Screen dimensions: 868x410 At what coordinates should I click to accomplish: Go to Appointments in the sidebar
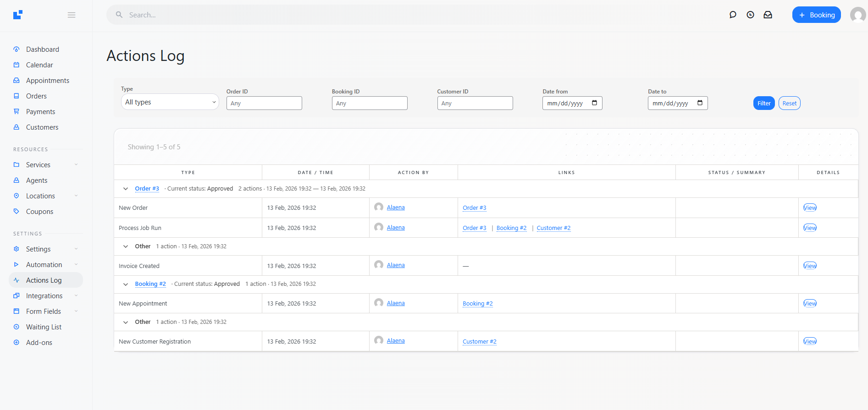point(48,81)
